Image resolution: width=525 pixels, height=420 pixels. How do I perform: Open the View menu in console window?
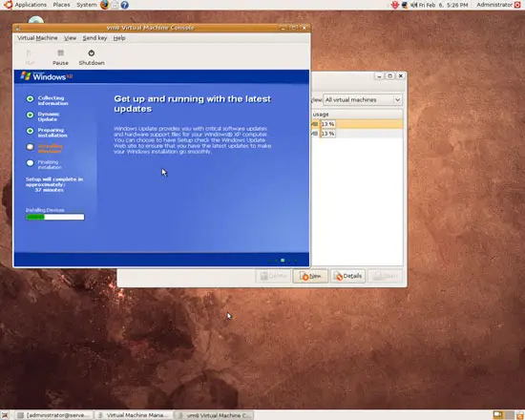pyautogui.click(x=70, y=38)
